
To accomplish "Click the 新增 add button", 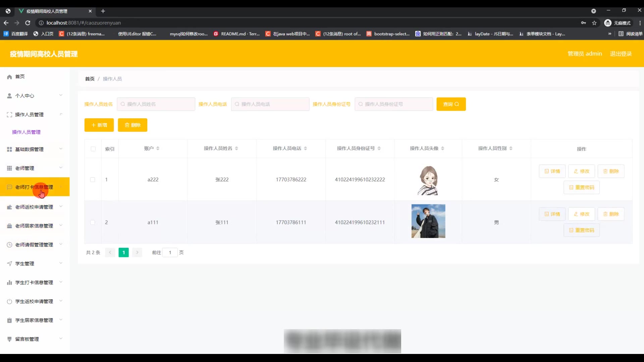I will pos(99,125).
